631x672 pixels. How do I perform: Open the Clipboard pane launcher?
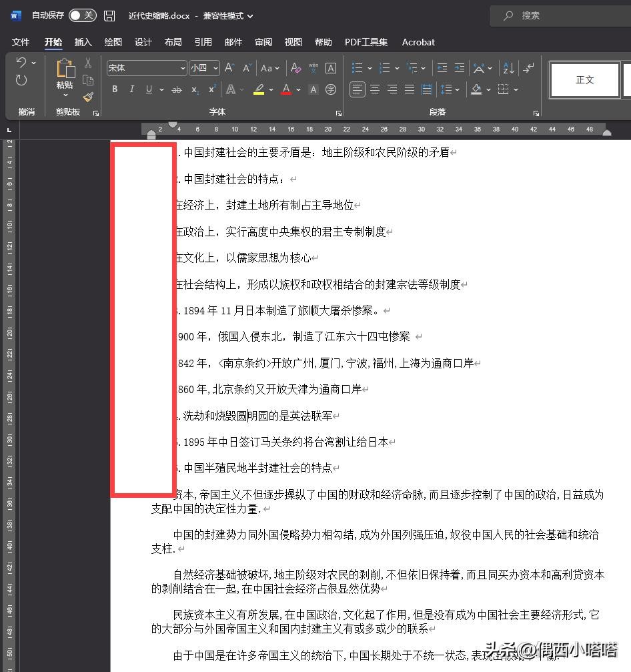[x=96, y=113]
